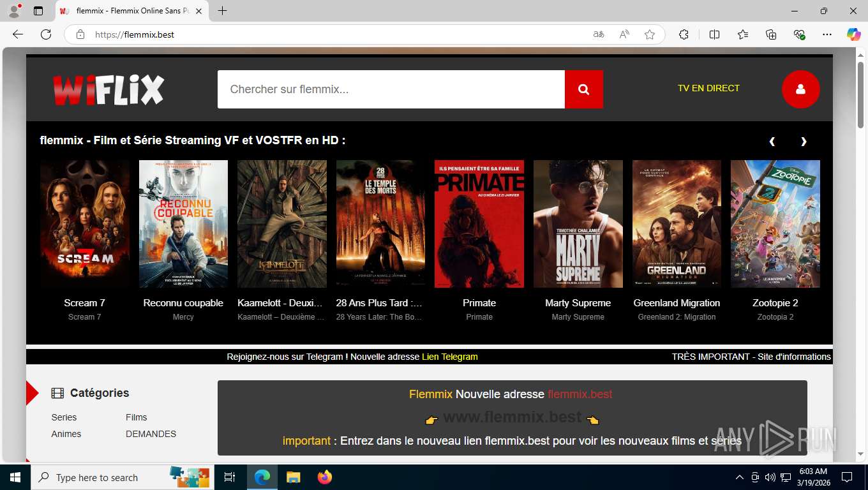Viewport: 868px width, 490px height.
Task: Slide carousel to next movies
Action: click(804, 141)
